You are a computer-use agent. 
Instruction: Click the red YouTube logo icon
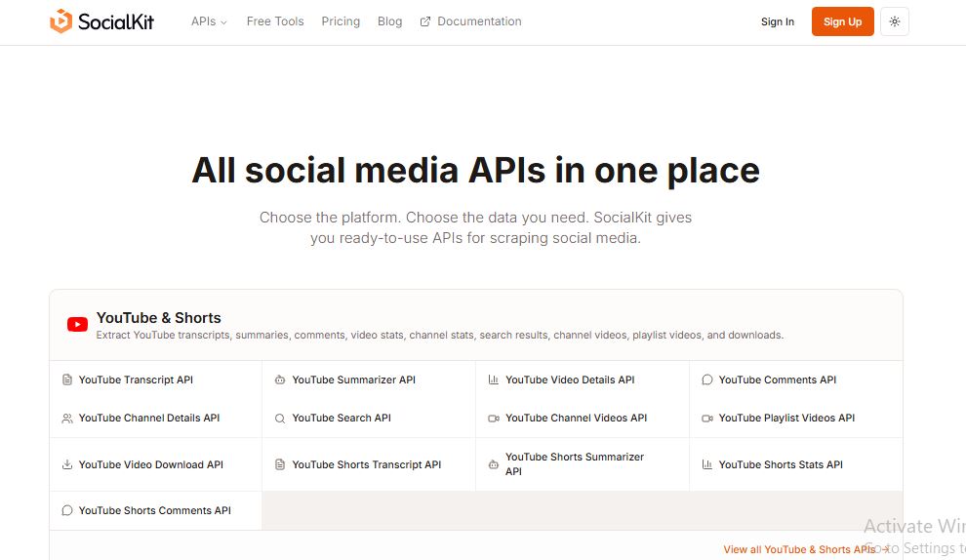(x=78, y=325)
